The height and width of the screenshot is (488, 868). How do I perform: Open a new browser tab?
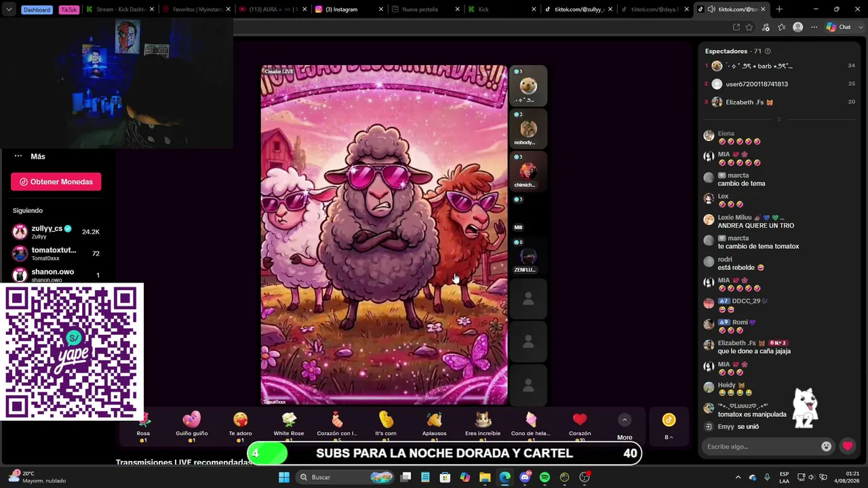coord(779,9)
